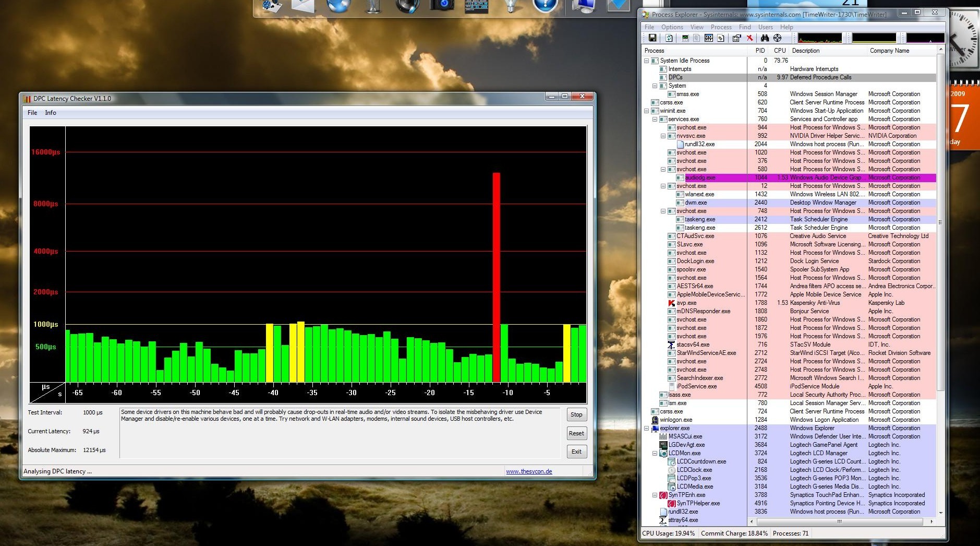The height and width of the screenshot is (546, 980).
Task: Click the Refresh Now toolbar icon
Action: (x=669, y=38)
